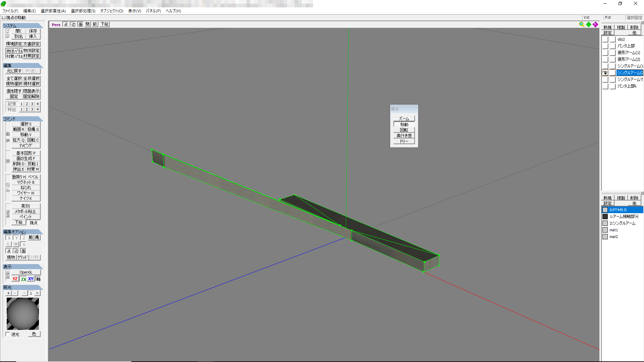Toggle 簡 simple display in viewport toolbar
The image size is (644, 362).
pos(88,24)
